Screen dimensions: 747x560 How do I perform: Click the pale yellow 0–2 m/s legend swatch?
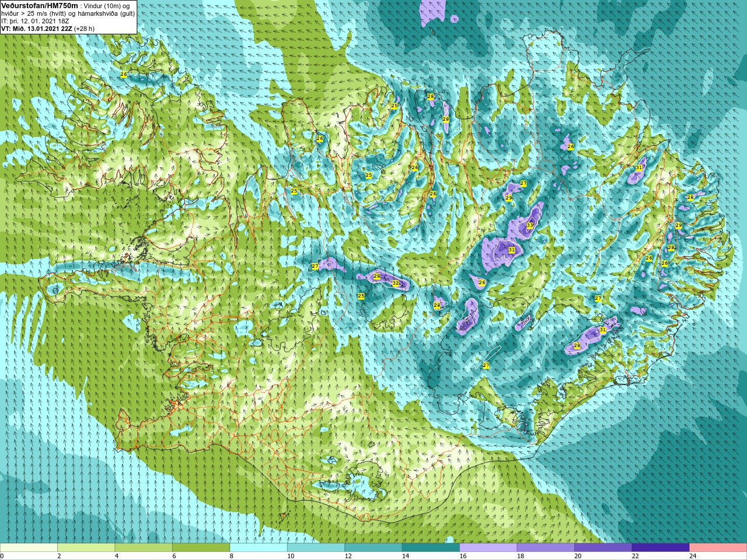[29, 547]
